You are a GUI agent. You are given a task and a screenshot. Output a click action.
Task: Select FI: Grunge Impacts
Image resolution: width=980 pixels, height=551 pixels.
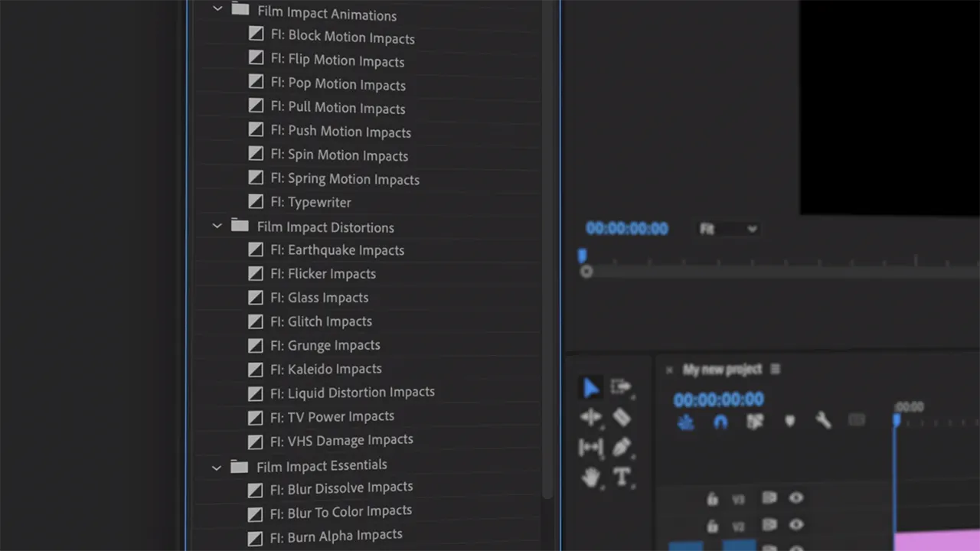tap(325, 345)
